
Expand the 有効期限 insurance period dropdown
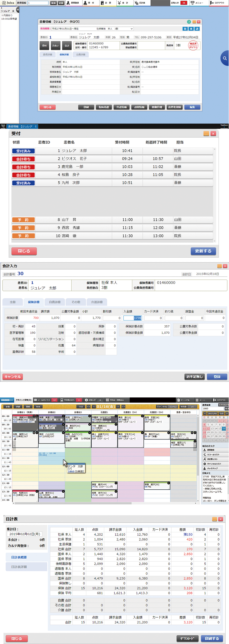131,29
